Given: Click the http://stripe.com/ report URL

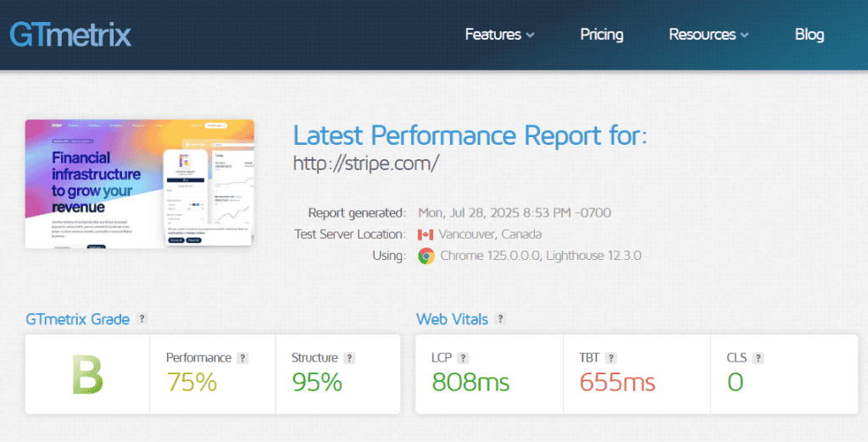Looking at the screenshot, I should pos(366,163).
